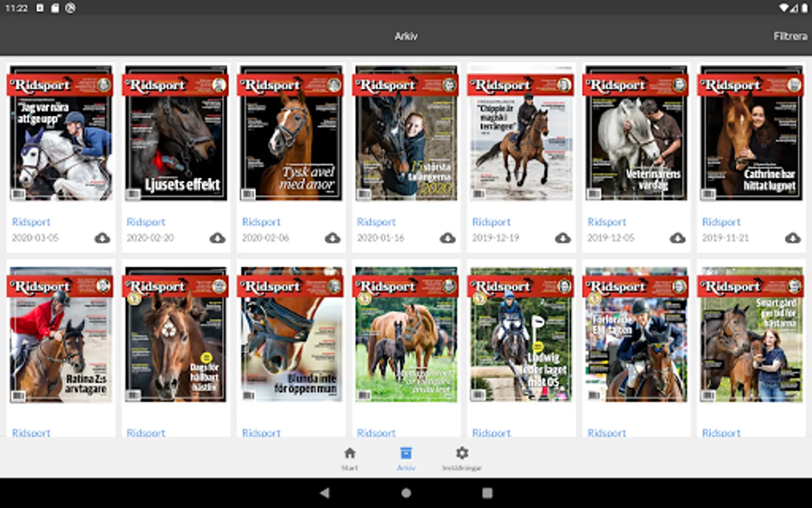Open cover 'Jag var nära att ge upp'
The image size is (812, 508).
point(61,133)
